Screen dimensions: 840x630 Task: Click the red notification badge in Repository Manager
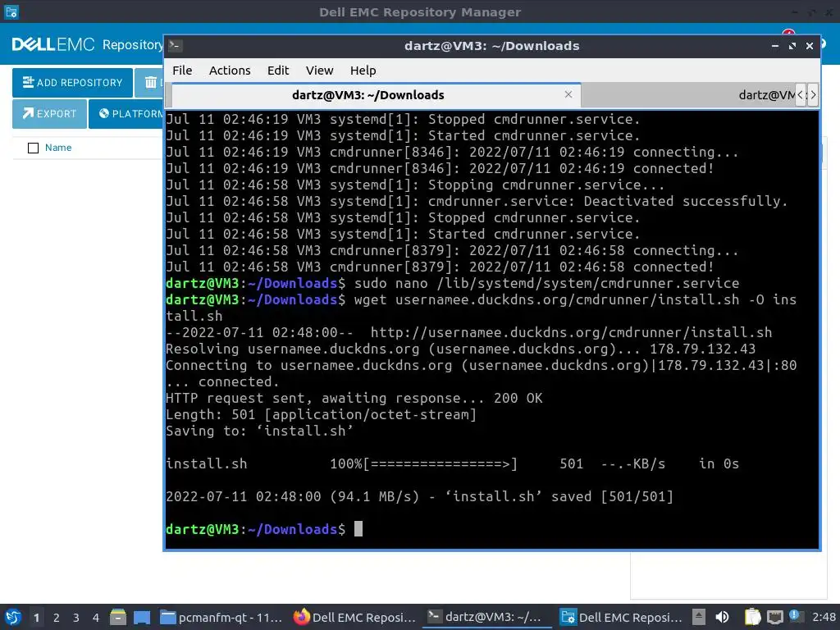pos(788,33)
